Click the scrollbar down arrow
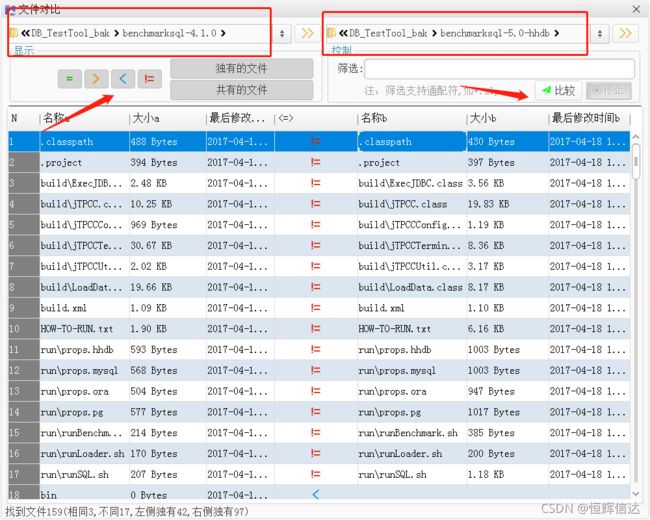650x520 pixels. [636, 493]
